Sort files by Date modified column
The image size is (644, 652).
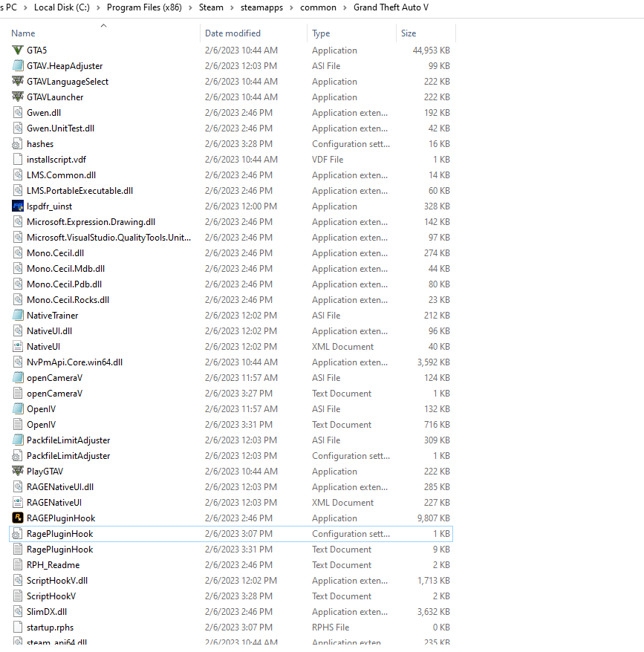[232, 33]
